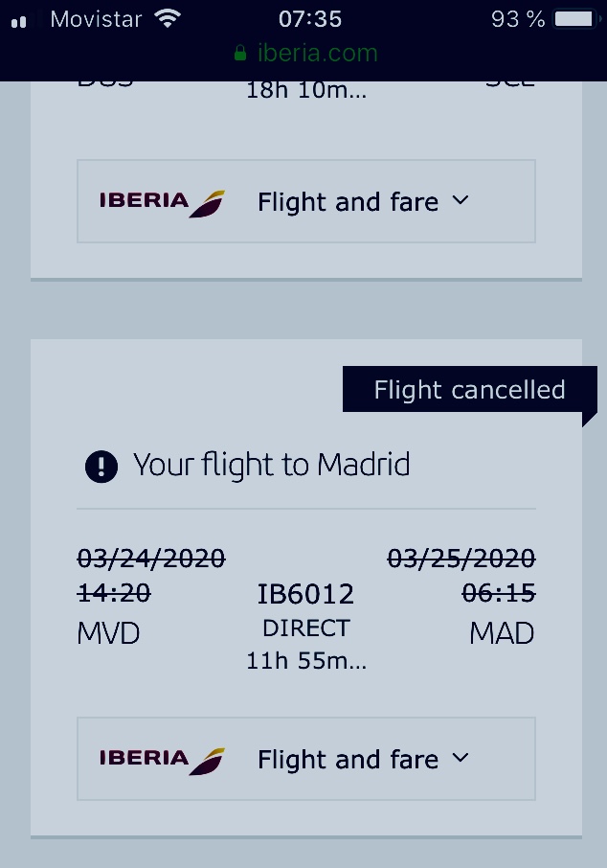Tap the green padlock icon beside iberia.com
Image resolution: width=607 pixels, height=868 pixels.
coord(240,54)
